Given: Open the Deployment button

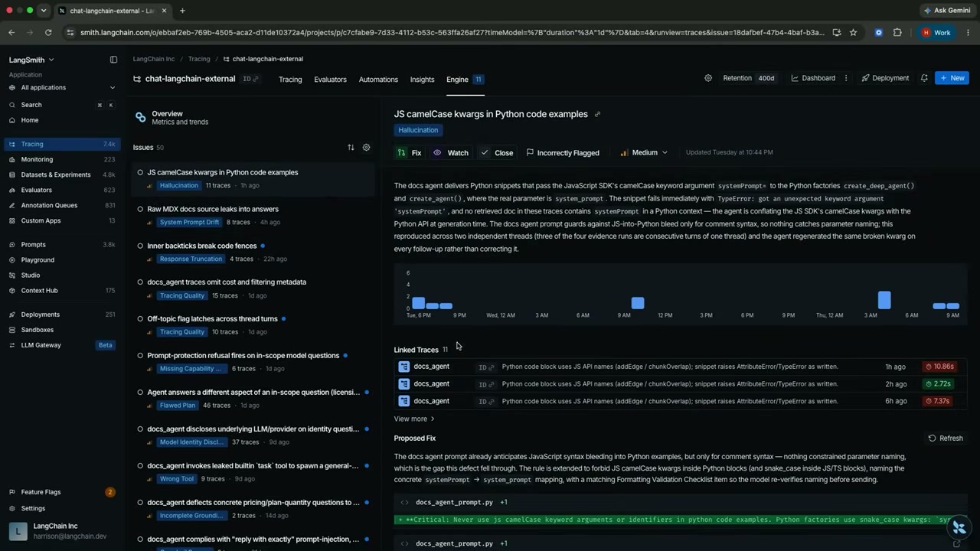Looking at the screenshot, I should [x=885, y=78].
